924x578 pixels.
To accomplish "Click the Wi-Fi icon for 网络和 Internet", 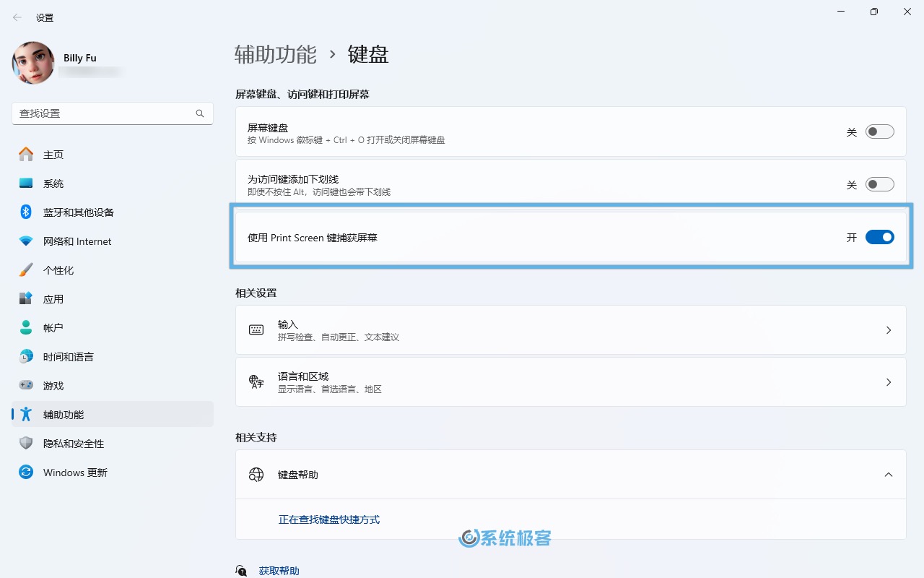I will point(26,241).
